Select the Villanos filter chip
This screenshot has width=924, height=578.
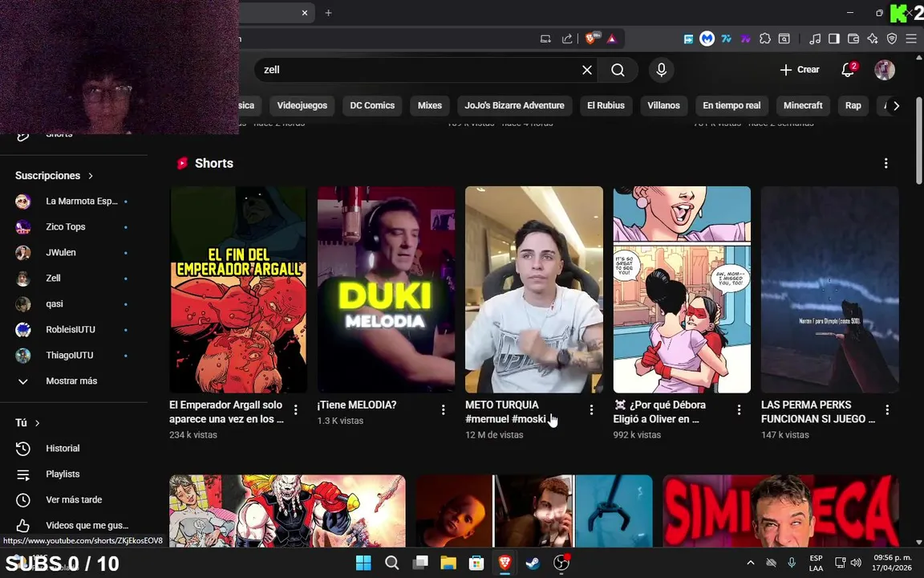click(x=663, y=106)
